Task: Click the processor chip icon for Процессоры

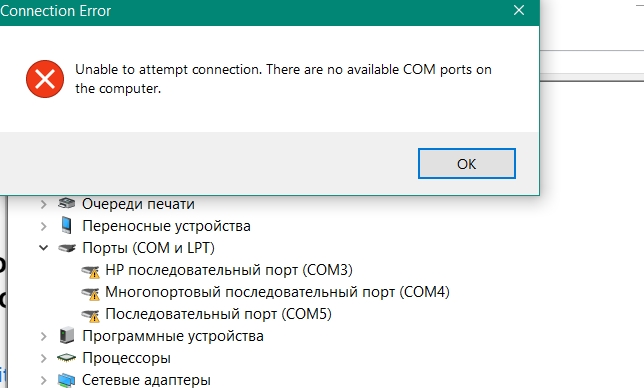Action: coord(67,358)
